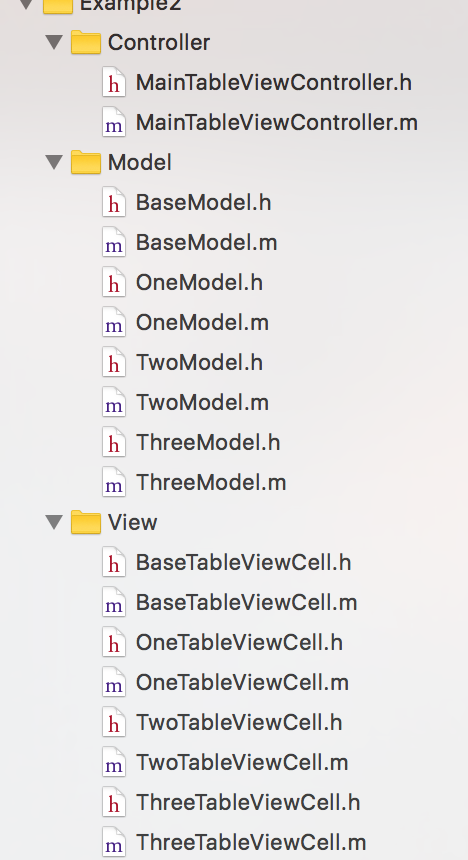Click the ThreeModel.h header file icon
This screenshot has height=860, width=468.
[x=114, y=443]
